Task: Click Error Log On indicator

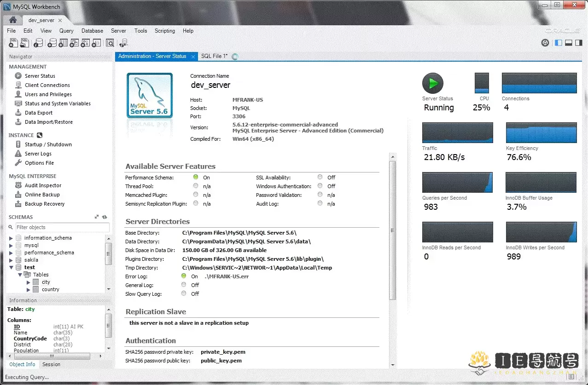Action: [184, 276]
